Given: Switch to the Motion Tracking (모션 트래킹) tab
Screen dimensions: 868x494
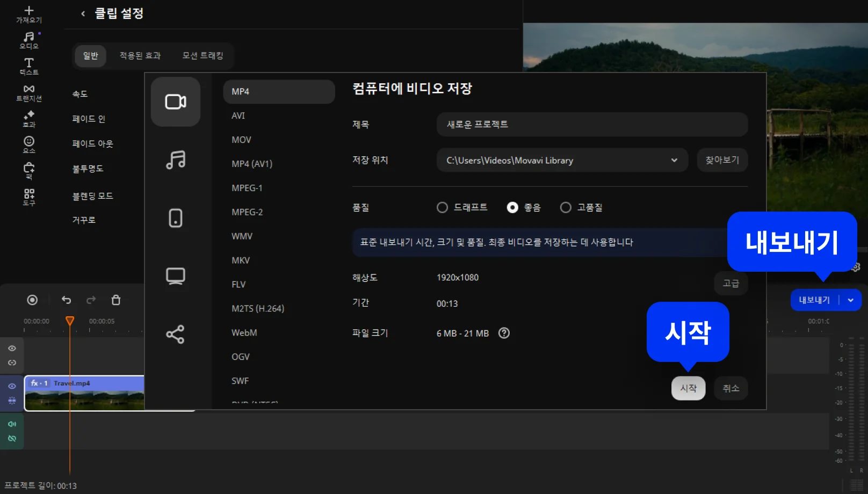Looking at the screenshot, I should click(x=202, y=56).
